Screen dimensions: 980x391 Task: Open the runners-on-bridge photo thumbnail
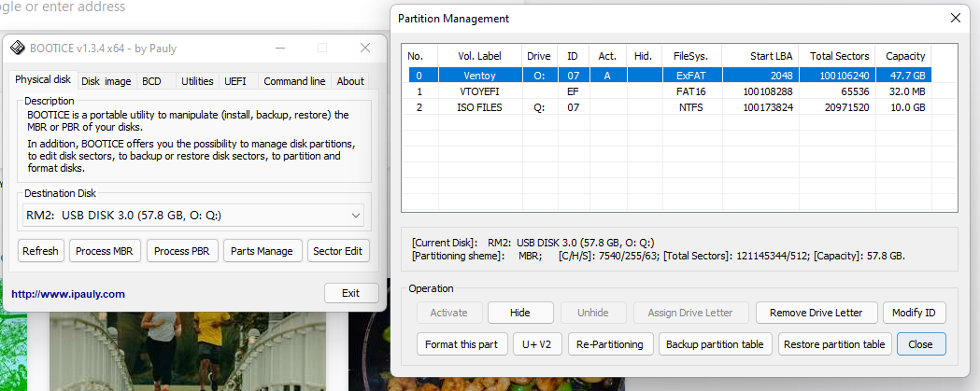coord(188,351)
